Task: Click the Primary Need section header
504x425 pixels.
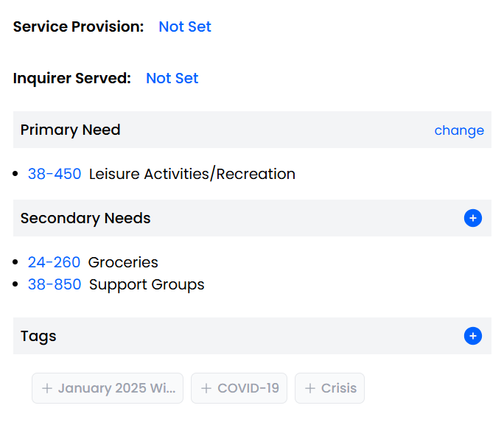Action: pyautogui.click(x=71, y=130)
